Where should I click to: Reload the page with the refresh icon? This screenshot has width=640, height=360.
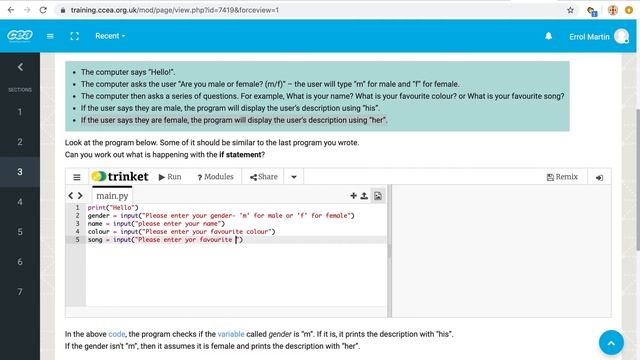point(43,10)
